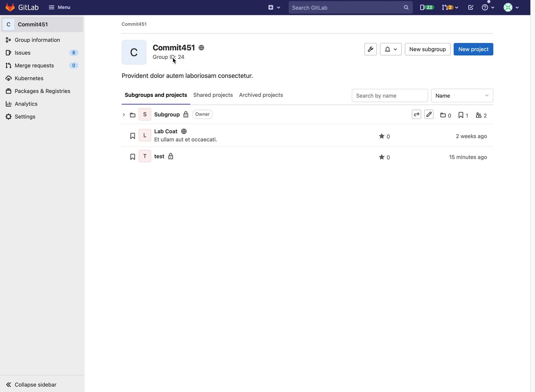This screenshot has height=392, width=535.
Task: Click the GitLab fox logo
Action: (x=10, y=8)
